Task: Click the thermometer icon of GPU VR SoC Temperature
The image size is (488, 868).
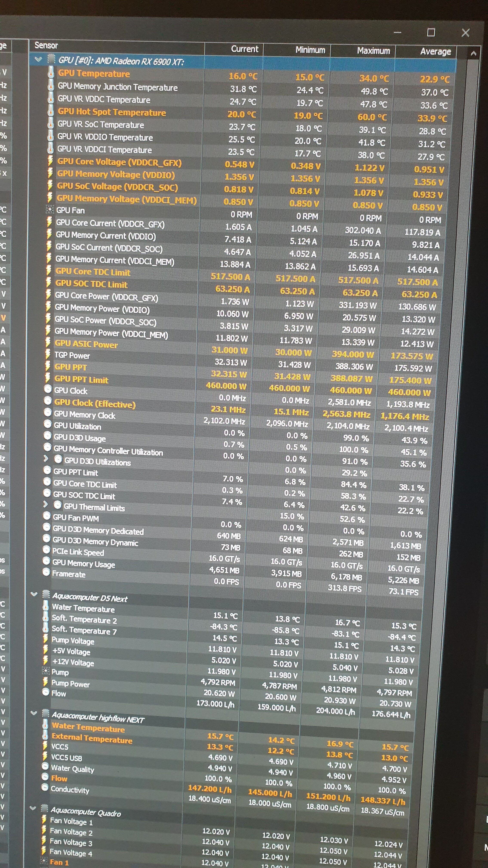Action: tap(51, 123)
